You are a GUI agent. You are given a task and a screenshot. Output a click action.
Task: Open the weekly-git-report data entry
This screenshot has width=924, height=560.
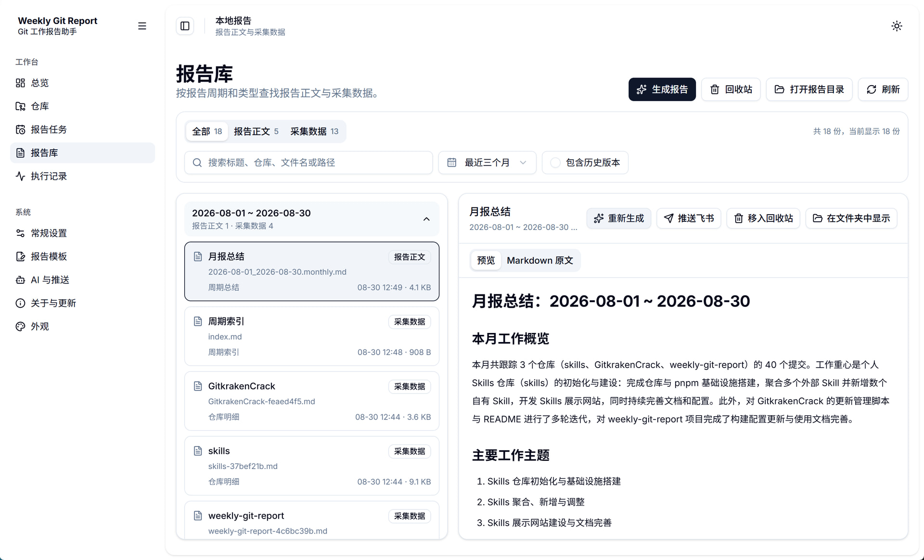312,520
